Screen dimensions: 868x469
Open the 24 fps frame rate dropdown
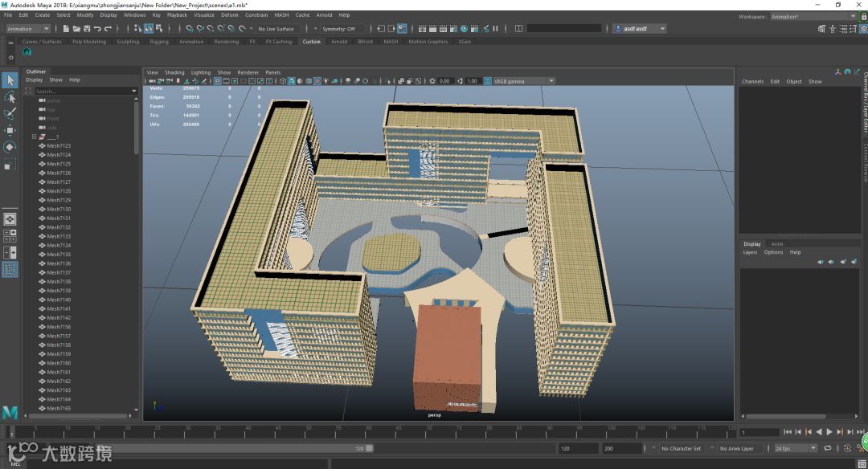[x=795, y=448]
